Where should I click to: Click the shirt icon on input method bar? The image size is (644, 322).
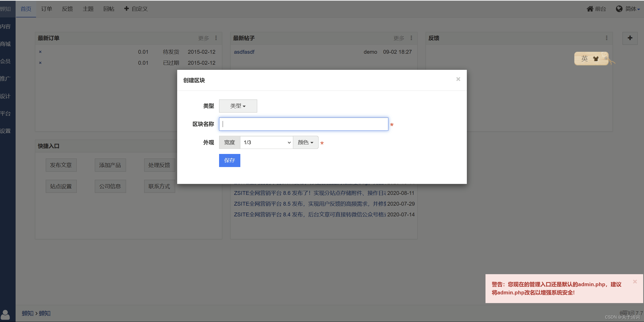(x=596, y=59)
